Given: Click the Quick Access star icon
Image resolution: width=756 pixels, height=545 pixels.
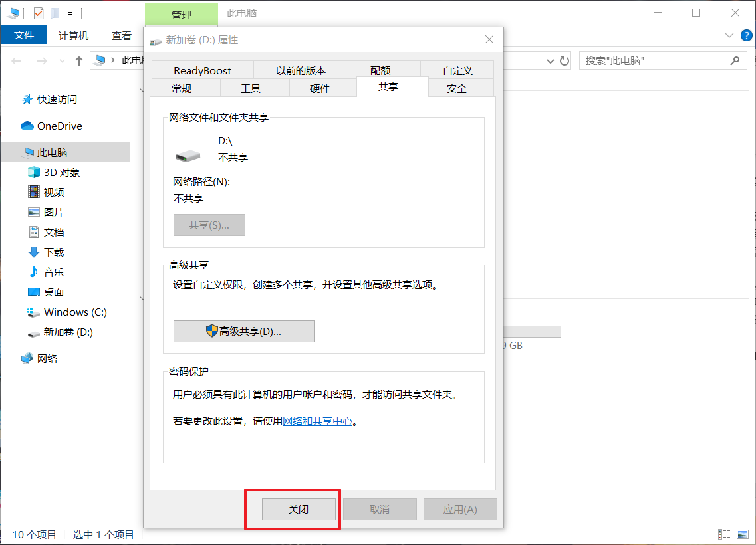Looking at the screenshot, I should pos(27,100).
